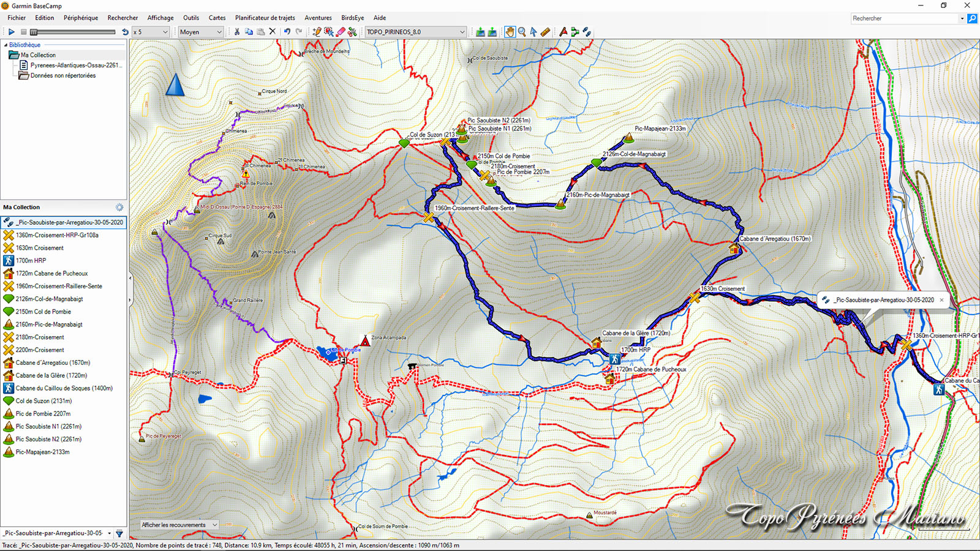
Task: Select the arrow Select tool
Action: click(x=533, y=32)
